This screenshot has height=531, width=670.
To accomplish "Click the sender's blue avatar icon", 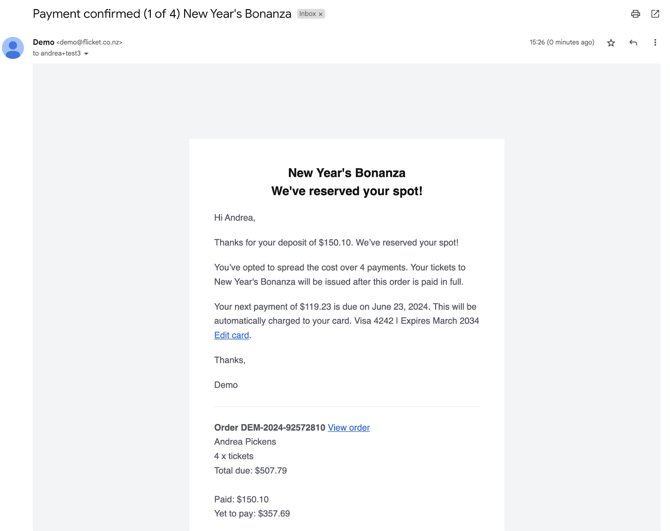I will click(13, 48).
